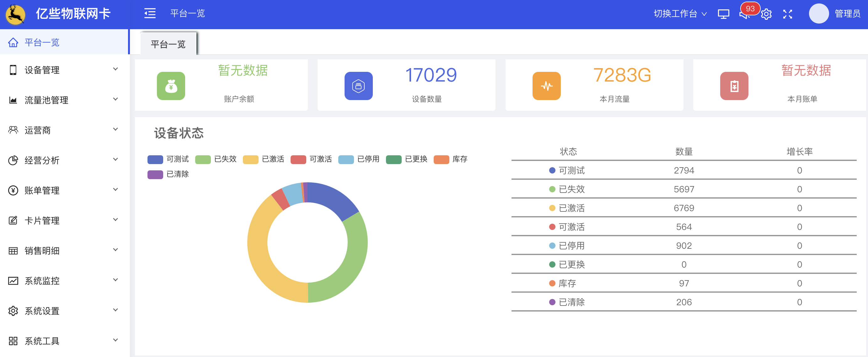Open the 设备管理 sidebar menu
The image size is (868, 357).
point(64,70)
